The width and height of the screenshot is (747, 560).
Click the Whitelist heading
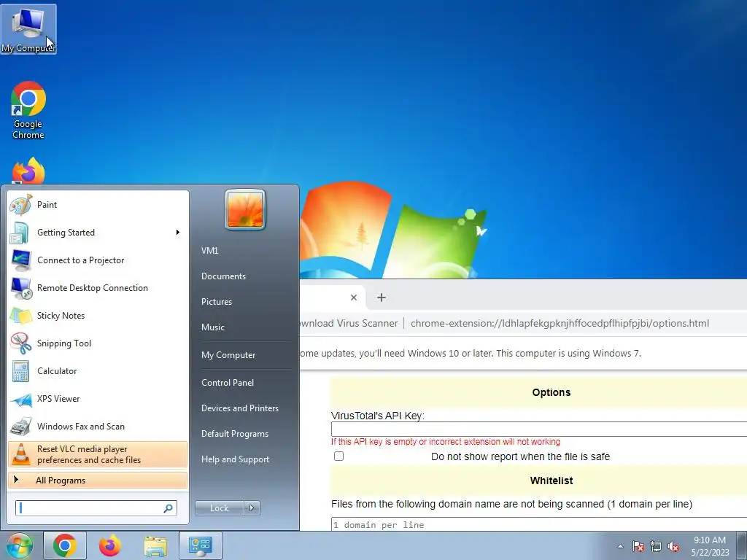pos(551,481)
